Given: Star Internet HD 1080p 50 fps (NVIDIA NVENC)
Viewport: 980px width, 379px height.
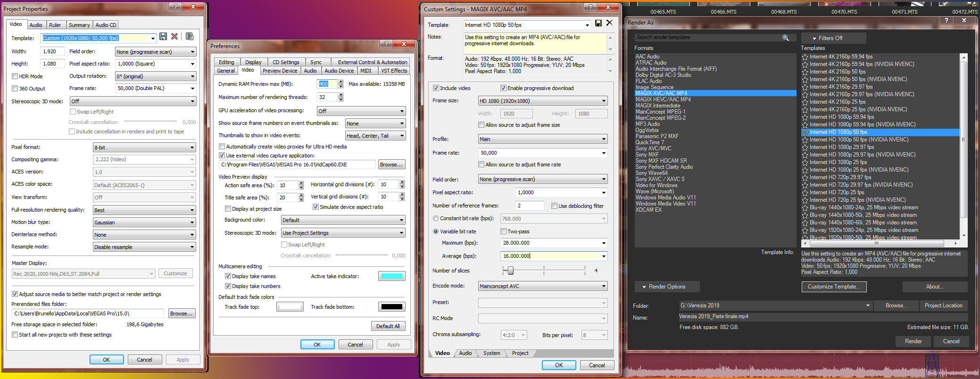Looking at the screenshot, I should click(805, 140).
